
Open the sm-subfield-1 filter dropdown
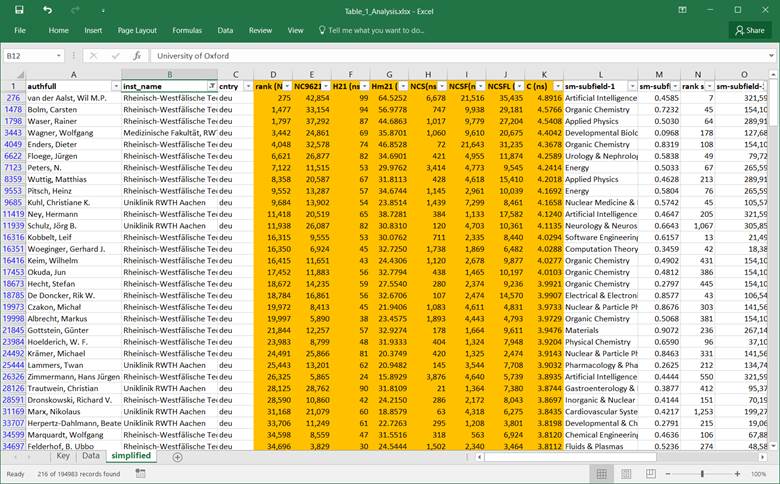coord(632,87)
